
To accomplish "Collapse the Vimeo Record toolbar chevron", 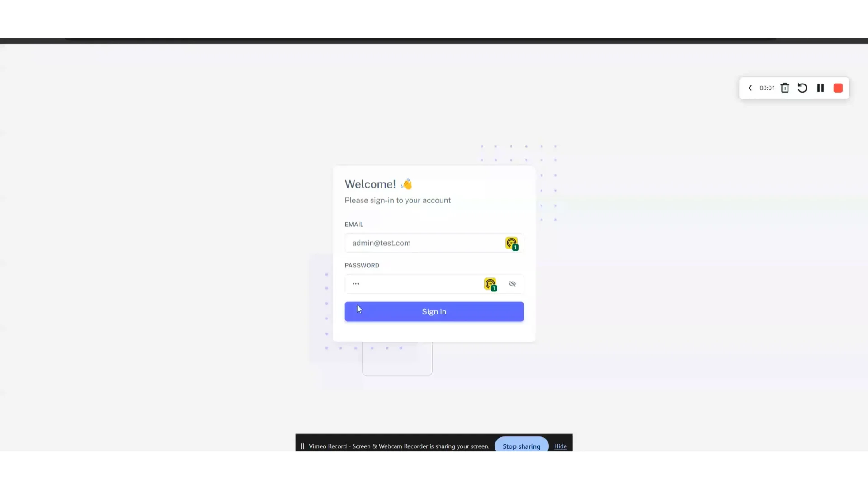I will pyautogui.click(x=750, y=88).
